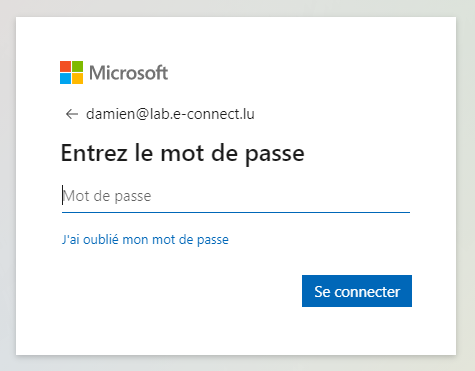This screenshot has width=475, height=371.
Task: Go back to change the email address
Action: pyautogui.click(x=72, y=114)
